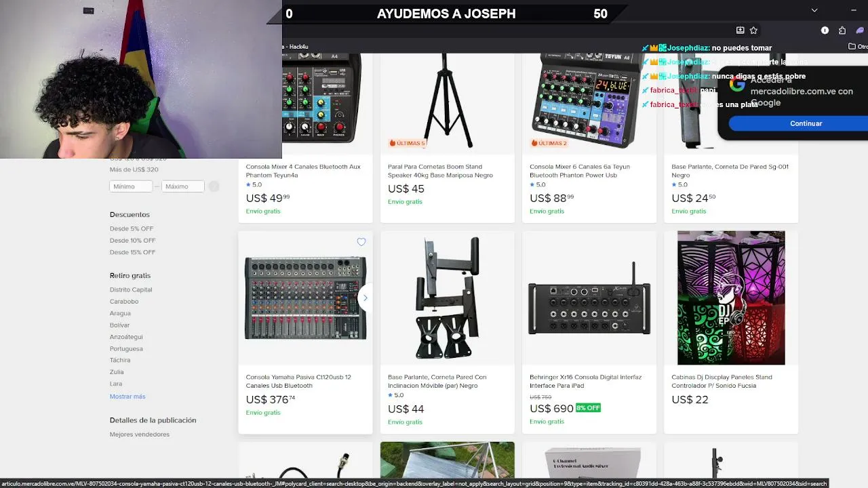Open Cabinas Dj Discplay Paneles Stand title

722,381
